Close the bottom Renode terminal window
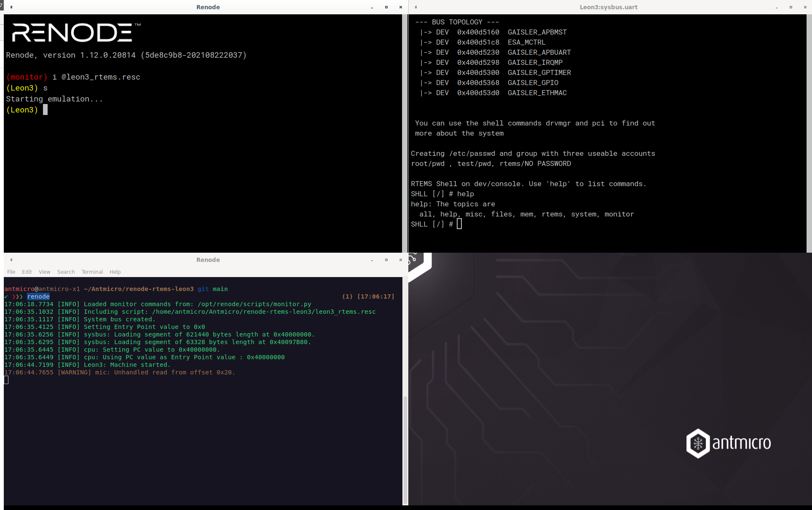The height and width of the screenshot is (510, 812). 401,260
